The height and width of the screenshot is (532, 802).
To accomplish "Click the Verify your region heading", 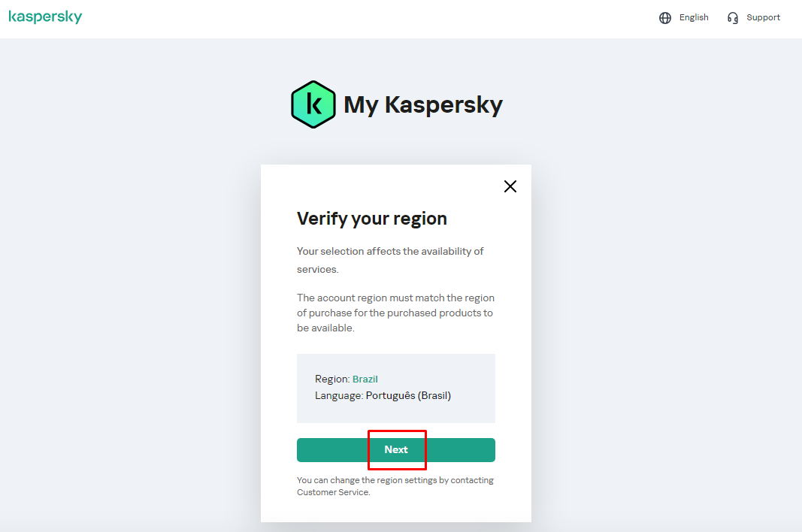I will tap(372, 219).
